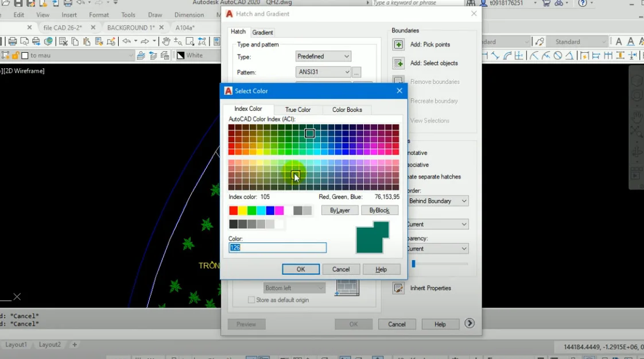Click the Zoom Window icon
This screenshot has width=644, height=359.
(190, 41)
